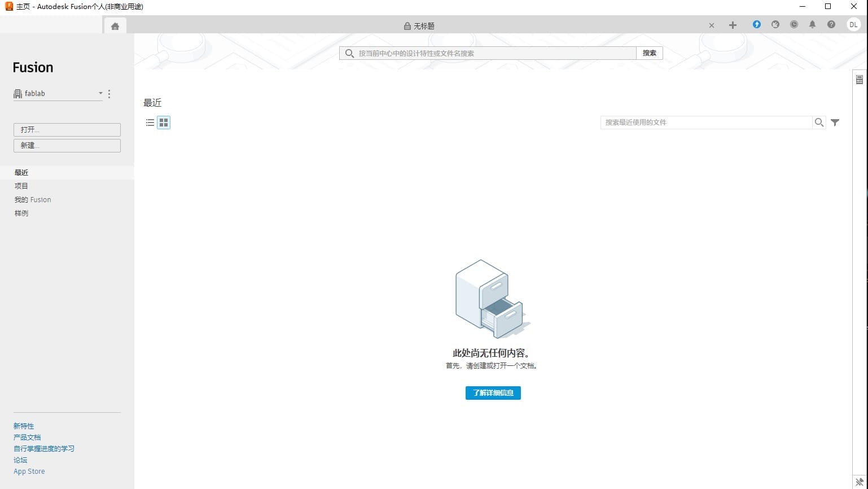The width and height of the screenshot is (868, 489).
Task: Open the recent files filter funnel
Action: (835, 123)
